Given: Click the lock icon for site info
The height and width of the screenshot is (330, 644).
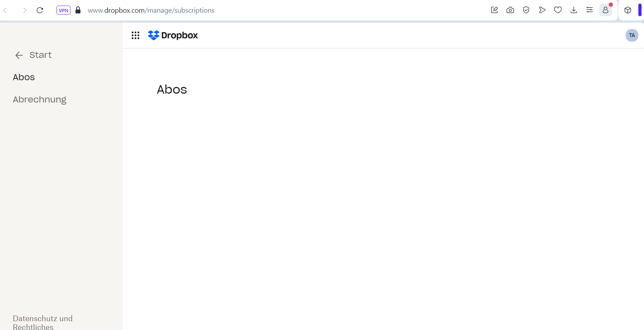Looking at the screenshot, I should pyautogui.click(x=78, y=10).
